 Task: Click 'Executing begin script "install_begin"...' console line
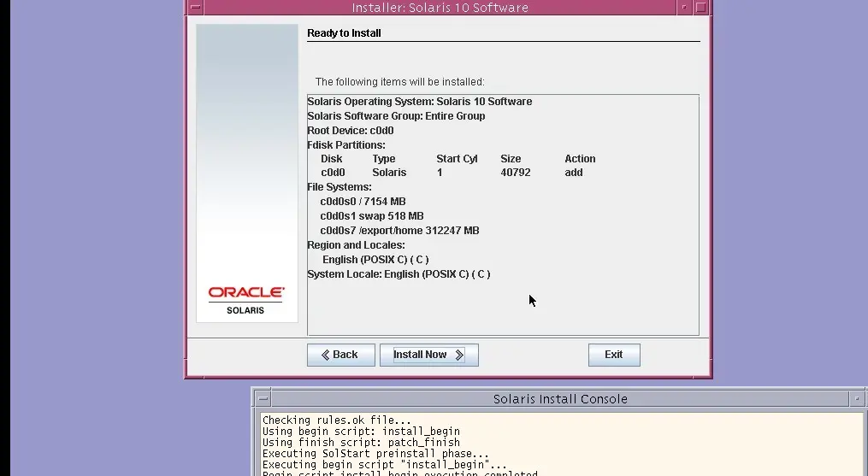point(385,464)
